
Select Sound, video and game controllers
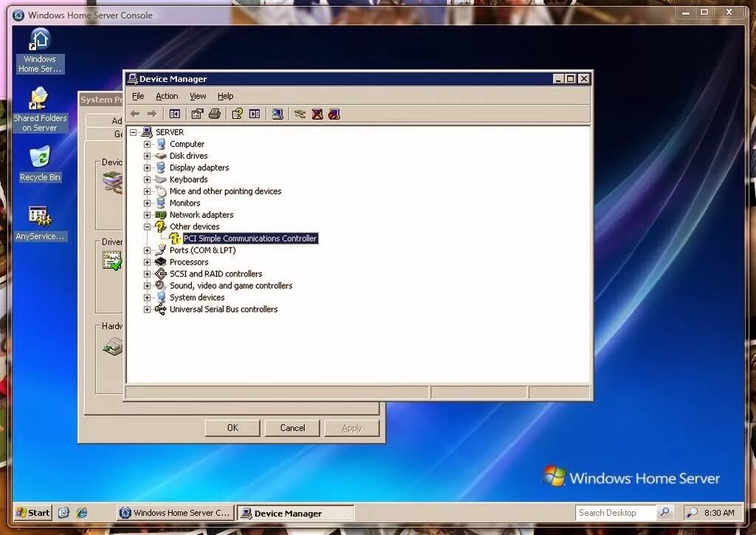click(x=230, y=285)
